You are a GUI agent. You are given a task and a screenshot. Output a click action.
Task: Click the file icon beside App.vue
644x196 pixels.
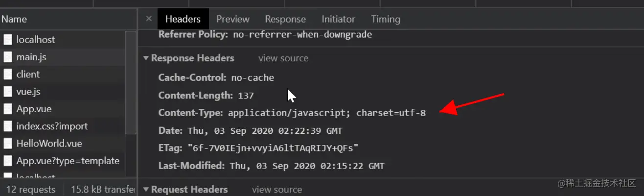pos(7,109)
